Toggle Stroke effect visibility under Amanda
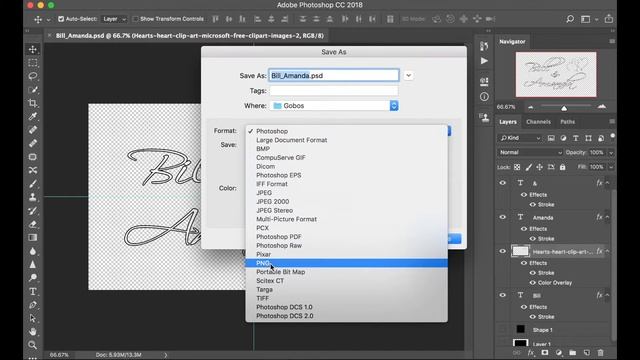This screenshot has width=640, height=360. click(532, 239)
